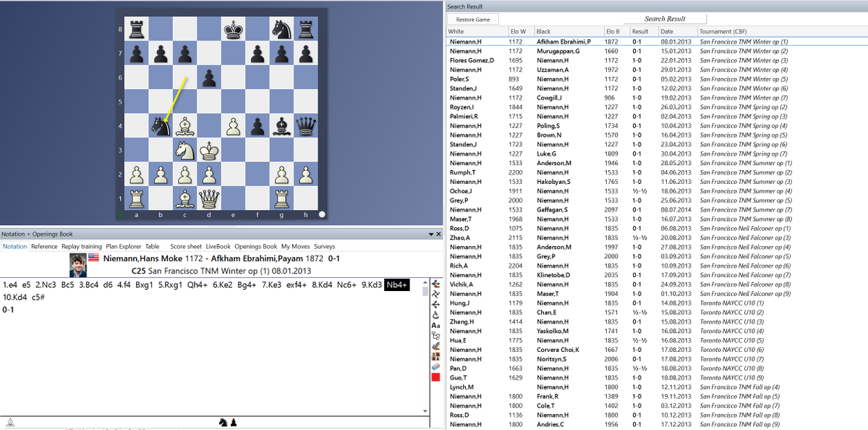Click the curled arrow icon in the notation sidebar
This screenshot has width=868, height=430.
coord(435,315)
